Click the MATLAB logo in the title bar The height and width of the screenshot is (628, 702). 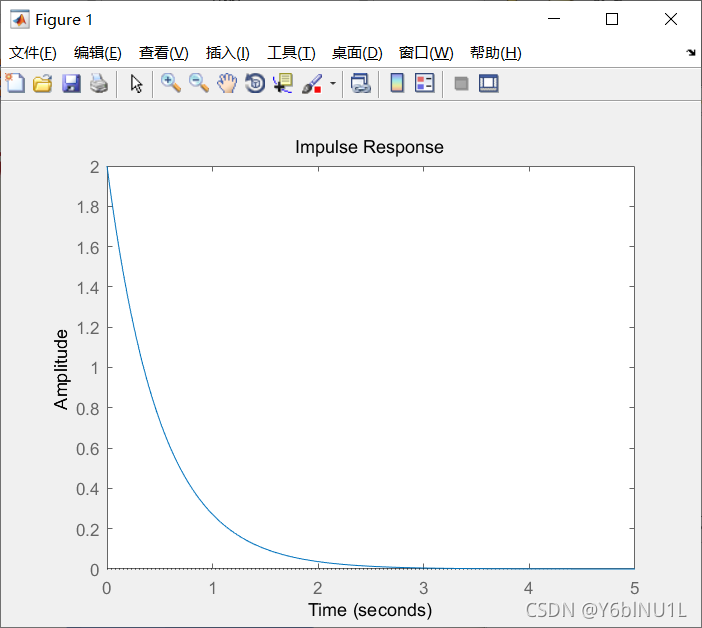[x=20, y=19]
